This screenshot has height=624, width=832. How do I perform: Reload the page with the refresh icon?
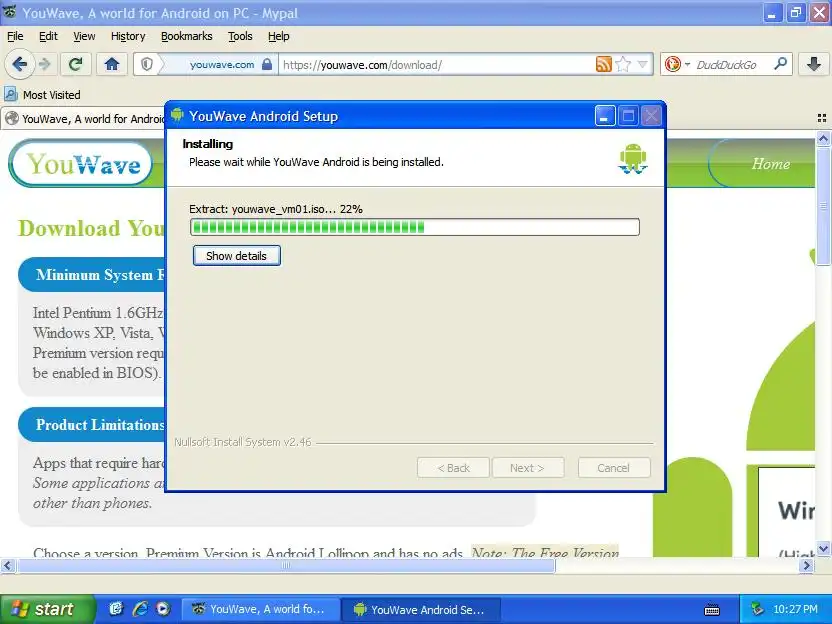click(x=75, y=65)
